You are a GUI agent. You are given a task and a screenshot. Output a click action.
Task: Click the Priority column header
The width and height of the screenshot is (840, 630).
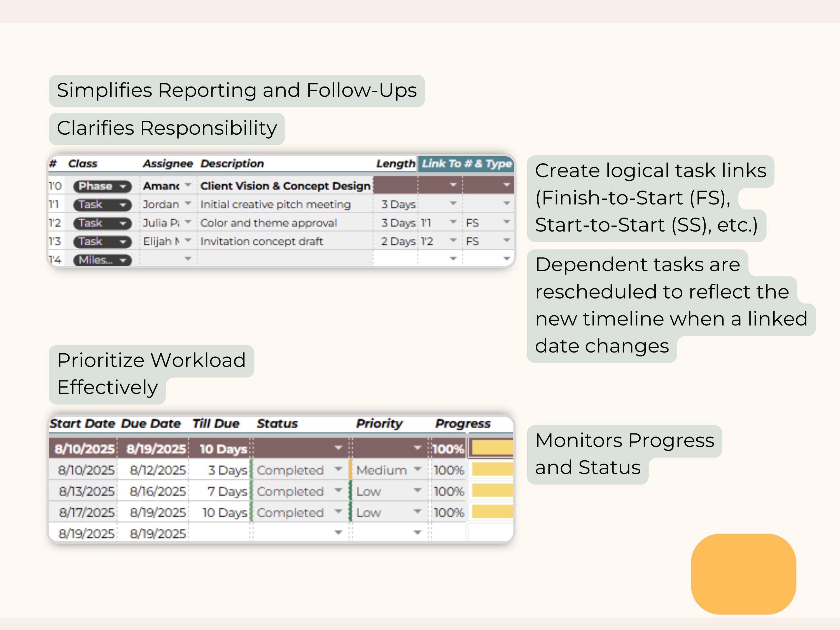coord(379,423)
